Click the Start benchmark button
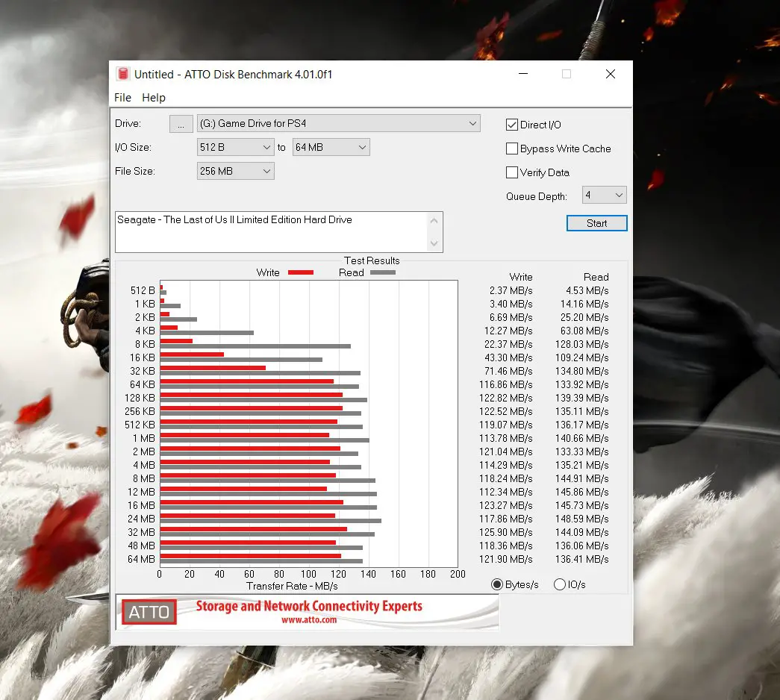This screenshot has width=780, height=700. tap(597, 223)
